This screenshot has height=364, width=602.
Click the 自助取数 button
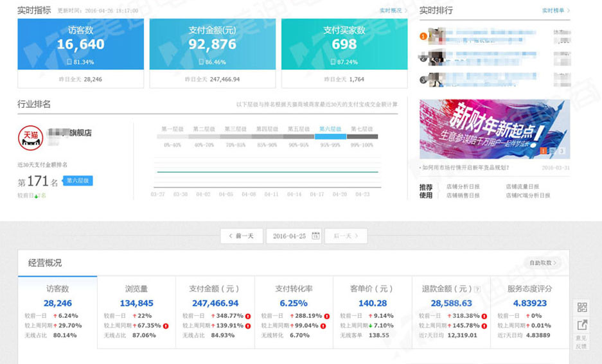coord(544,263)
